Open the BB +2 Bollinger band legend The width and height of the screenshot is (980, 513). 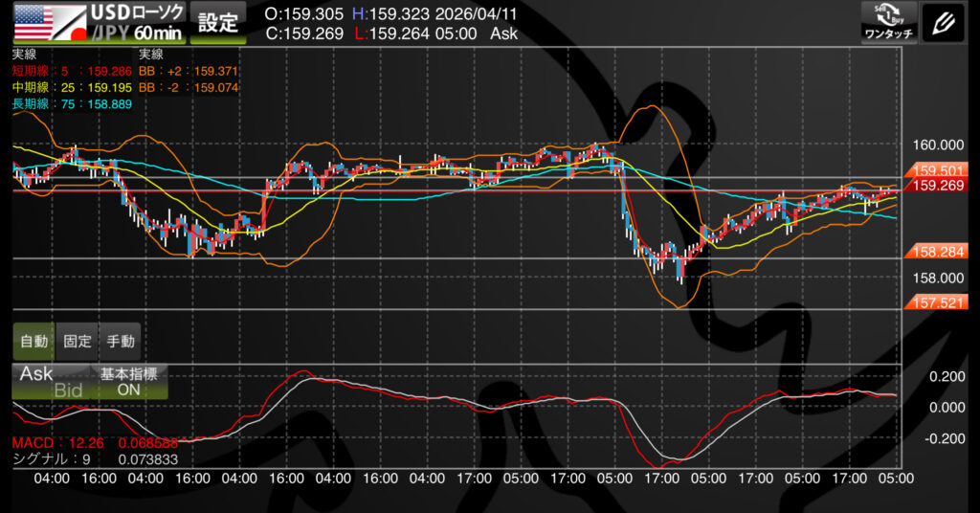click(188, 71)
